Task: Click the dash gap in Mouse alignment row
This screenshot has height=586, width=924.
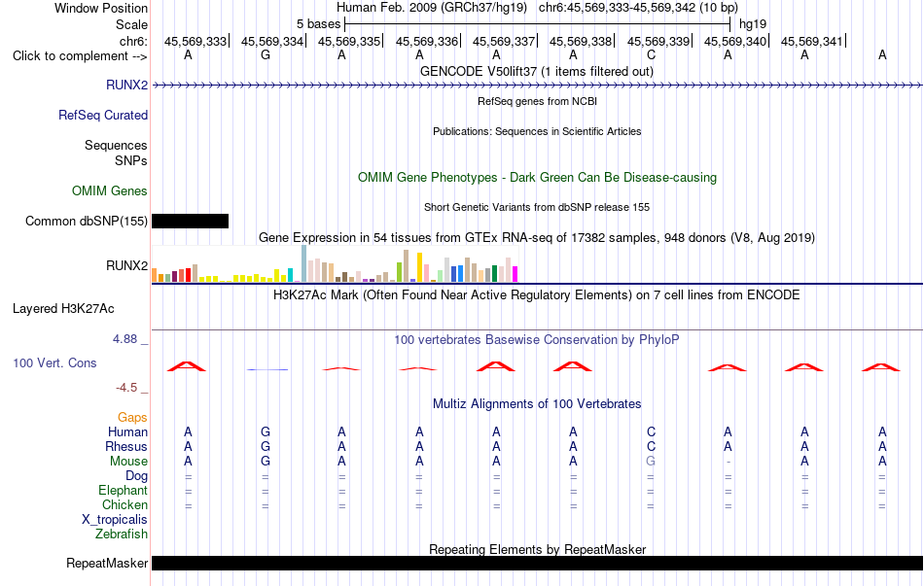Action: tap(729, 462)
